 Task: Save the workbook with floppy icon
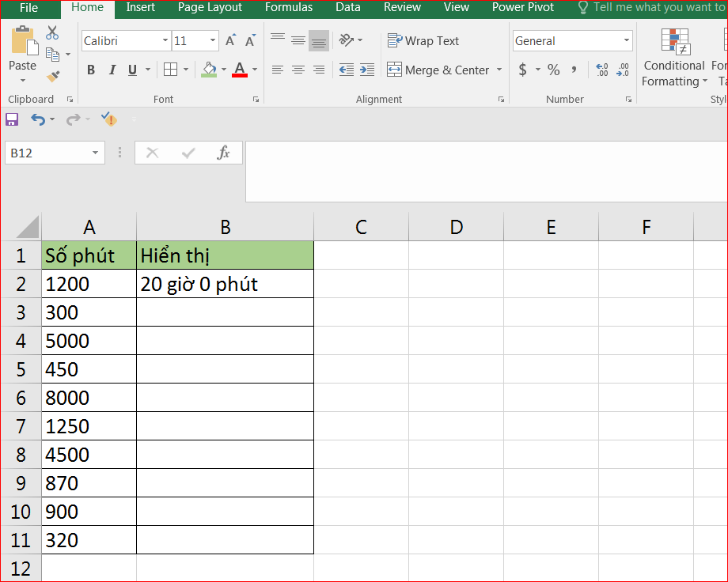[12, 119]
